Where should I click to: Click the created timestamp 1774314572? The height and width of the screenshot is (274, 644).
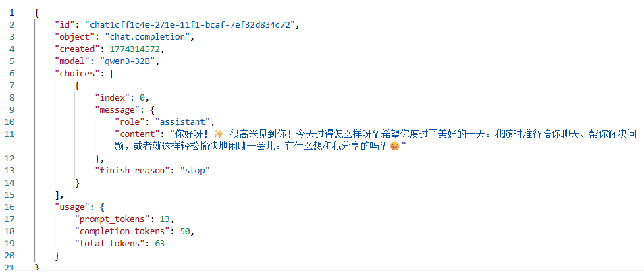click(134, 49)
